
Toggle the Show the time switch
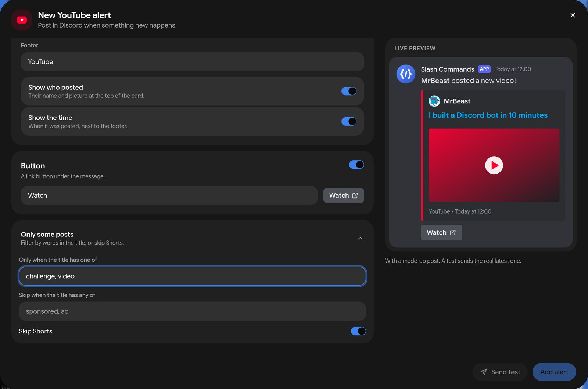pos(349,121)
